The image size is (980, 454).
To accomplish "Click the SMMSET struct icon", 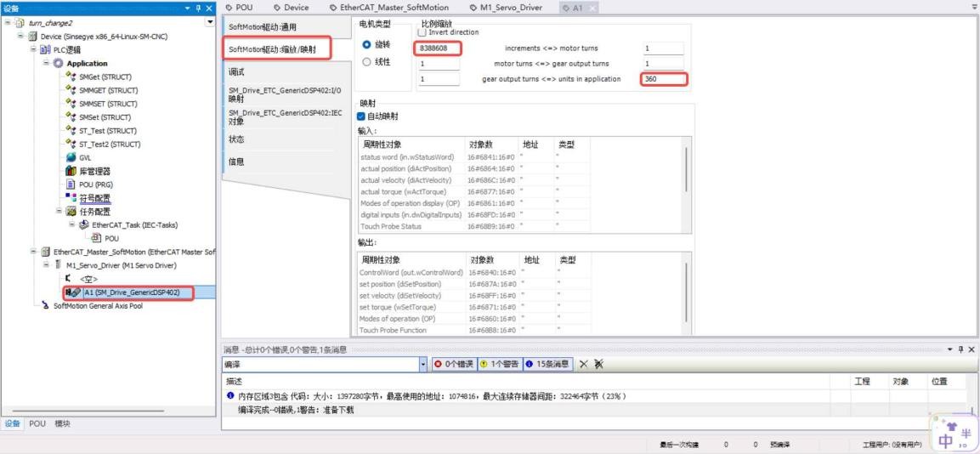I will 71,104.
